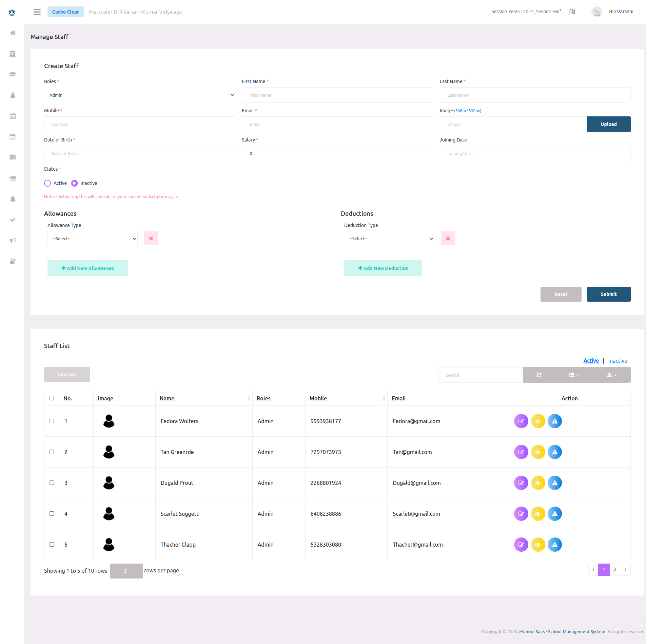This screenshot has width=646, height=644.
Task: Click the Active filter link
Action: (x=591, y=361)
